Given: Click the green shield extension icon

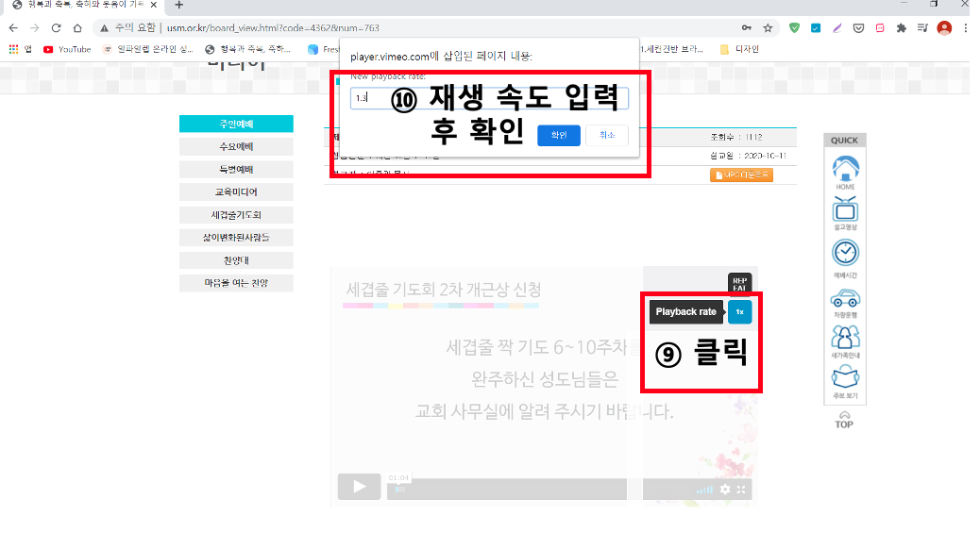Looking at the screenshot, I should pos(794,28).
